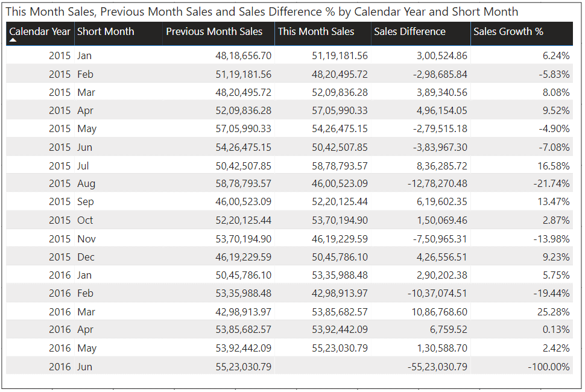Select 2015 Jan previous sales value 48,18,656.70
Image resolution: width=585 pixels, height=392 pixels.
click(x=243, y=55)
